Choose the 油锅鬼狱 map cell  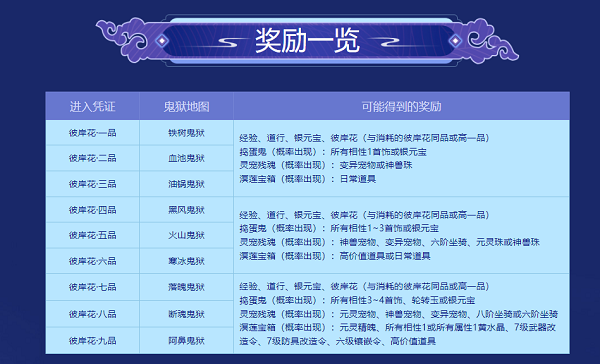(186, 184)
